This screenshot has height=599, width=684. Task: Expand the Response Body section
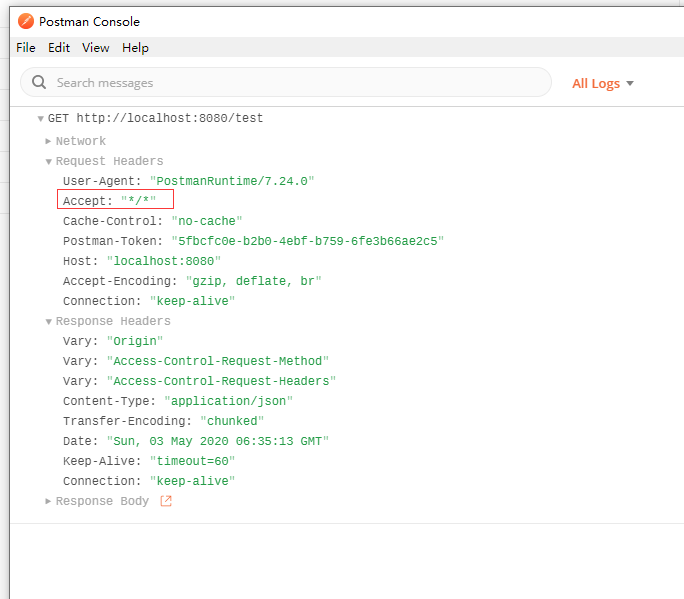pyautogui.click(x=48, y=501)
